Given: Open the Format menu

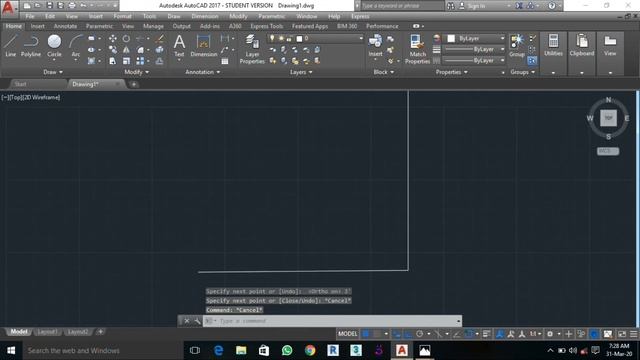Looking at the screenshot, I should click(122, 16).
